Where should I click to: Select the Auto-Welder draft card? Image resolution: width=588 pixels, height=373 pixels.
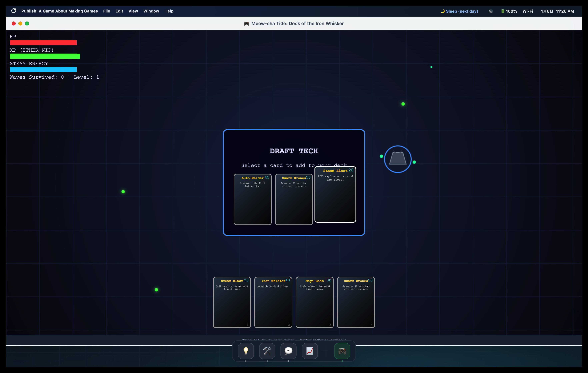(252, 199)
